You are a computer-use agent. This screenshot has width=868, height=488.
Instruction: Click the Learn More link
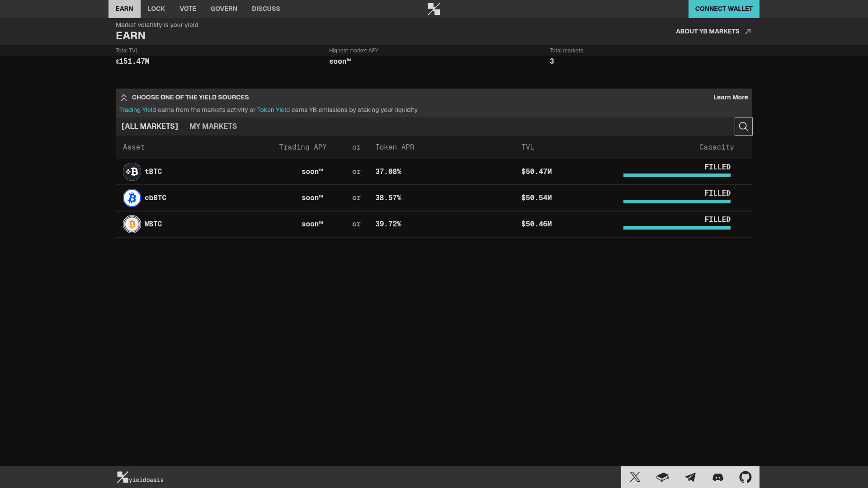[730, 98]
